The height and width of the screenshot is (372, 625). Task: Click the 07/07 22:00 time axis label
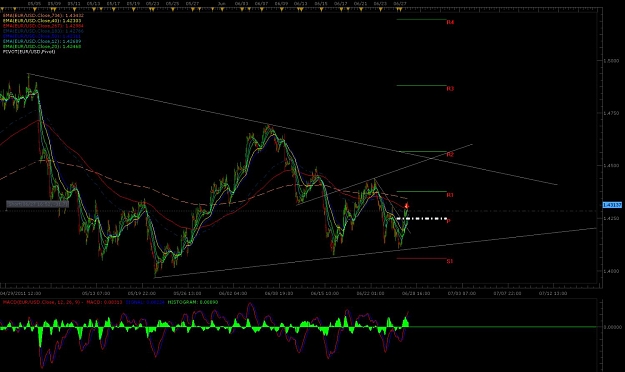click(507, 293)
